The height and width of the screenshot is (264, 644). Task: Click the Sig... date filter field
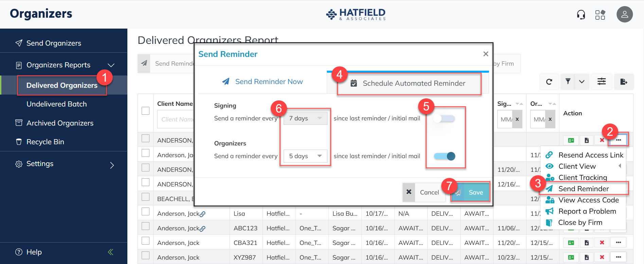point(505,119)
